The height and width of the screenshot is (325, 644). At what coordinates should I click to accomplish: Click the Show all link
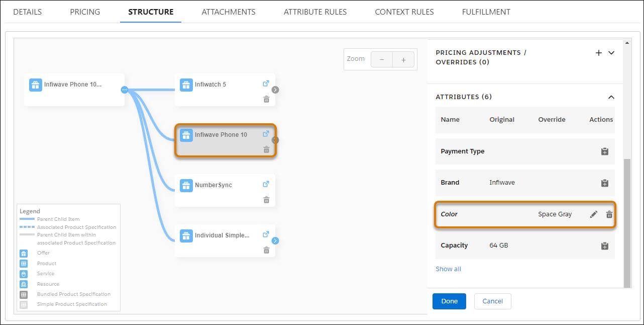click(448, 269)
